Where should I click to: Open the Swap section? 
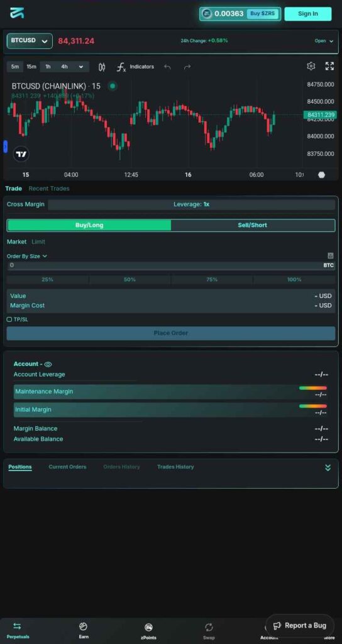(x=209, y=630)
